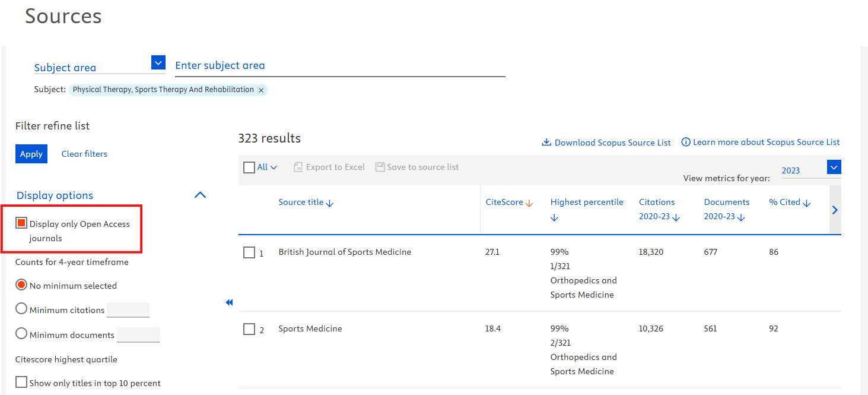Check the British Journal of Sports Medicine row
This screenshot has width=868, height=395.
click(x=249, y=253)
